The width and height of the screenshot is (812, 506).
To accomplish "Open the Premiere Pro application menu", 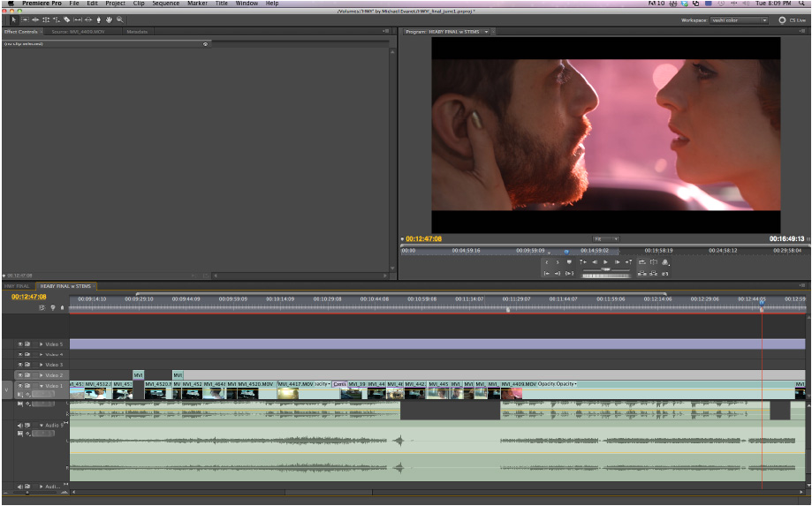I will coord(42,4).
